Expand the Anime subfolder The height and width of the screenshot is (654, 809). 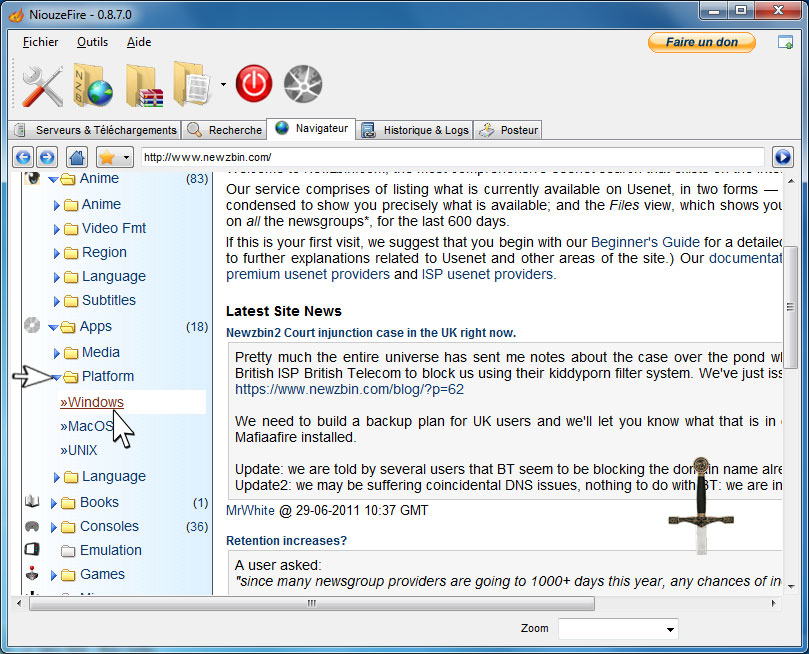[x=57, y=205]
